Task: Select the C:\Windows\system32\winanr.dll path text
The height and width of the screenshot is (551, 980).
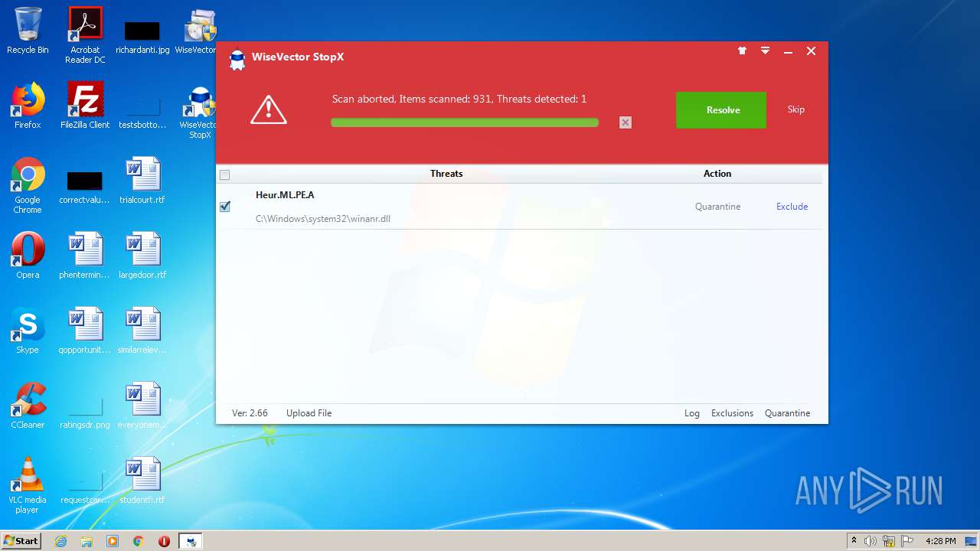Action: tap(323, 219)
